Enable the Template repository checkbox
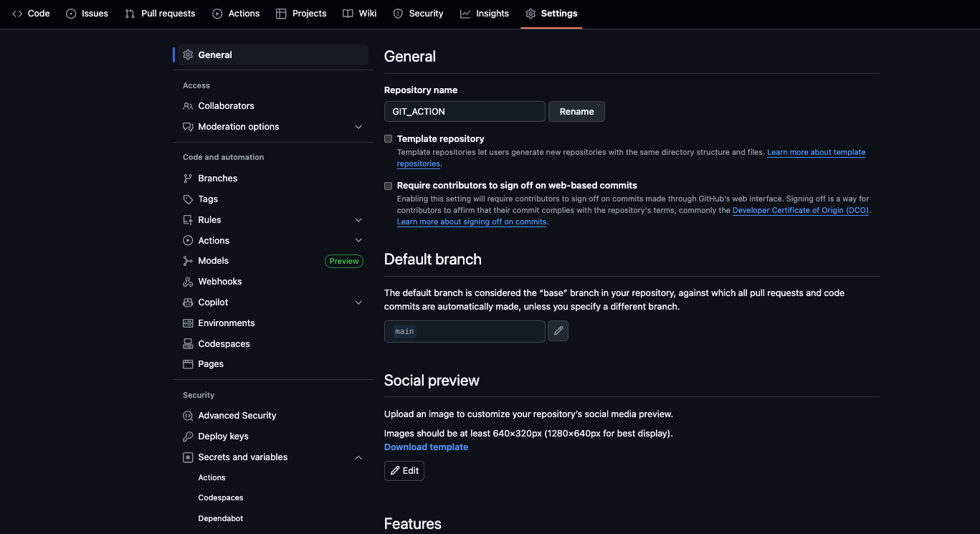 tap(388, 138)
